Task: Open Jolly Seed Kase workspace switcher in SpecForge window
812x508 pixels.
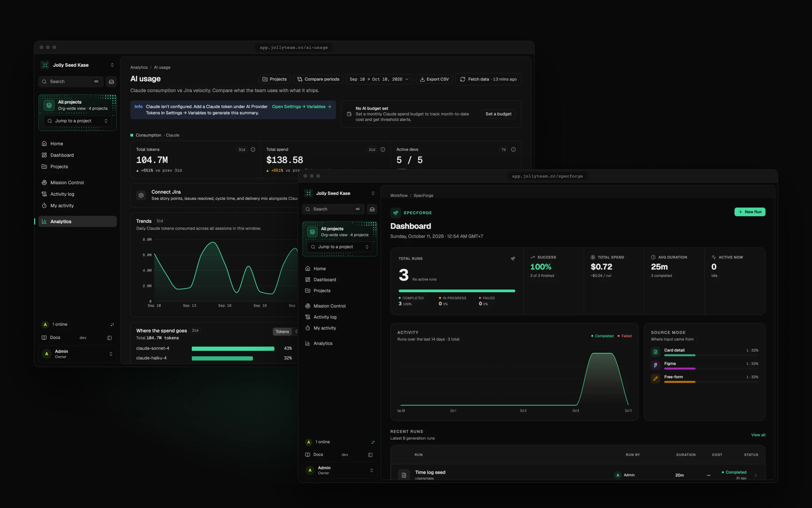Action: tap(340, 193)
